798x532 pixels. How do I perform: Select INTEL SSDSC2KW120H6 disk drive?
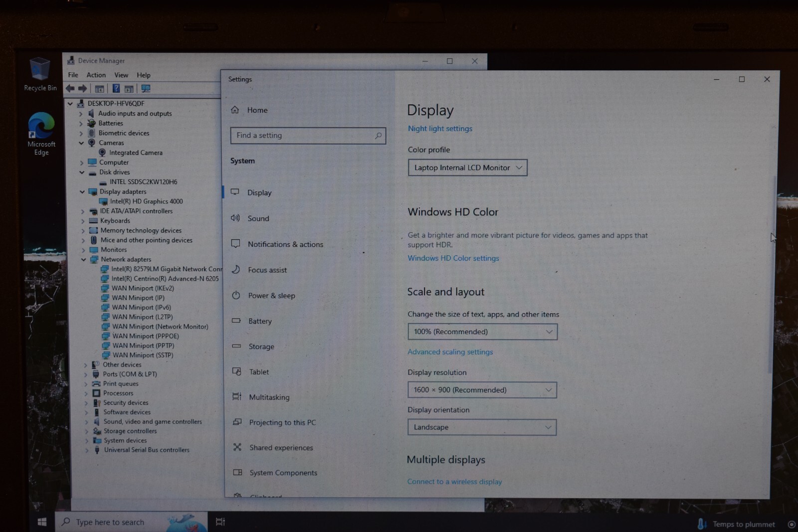pos(143,182)
